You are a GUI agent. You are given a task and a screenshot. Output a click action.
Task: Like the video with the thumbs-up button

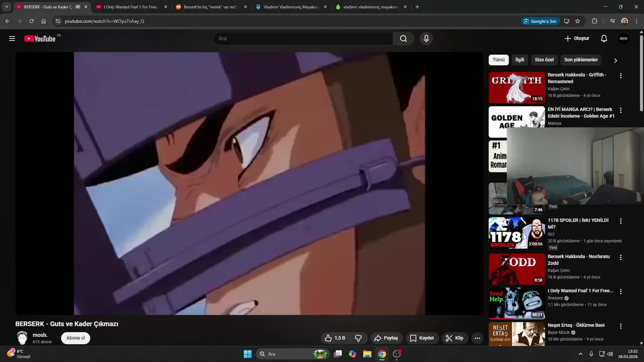click(335, 338)
